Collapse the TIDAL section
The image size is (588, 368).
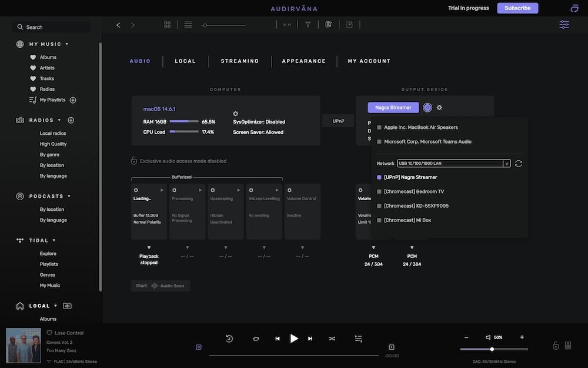[54, 240]
